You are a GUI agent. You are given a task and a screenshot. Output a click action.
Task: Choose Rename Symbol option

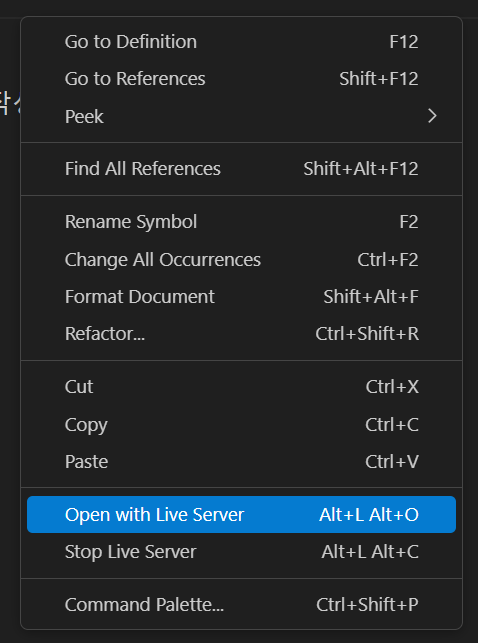tap(241, 222)
